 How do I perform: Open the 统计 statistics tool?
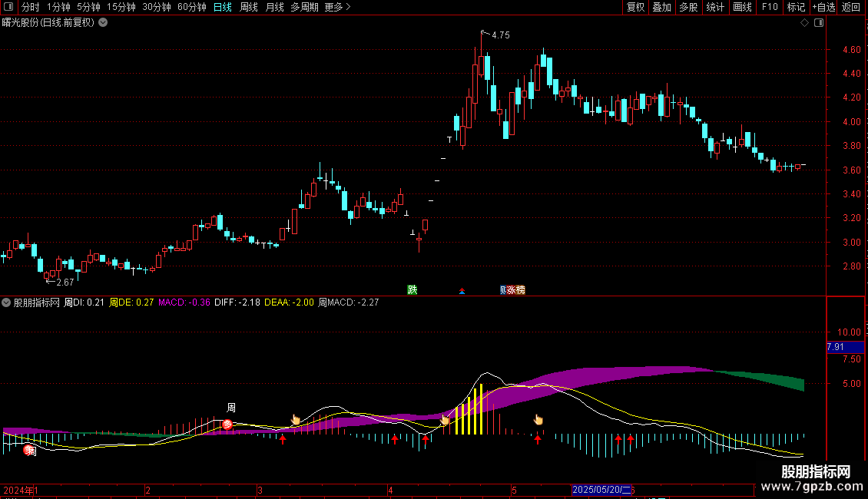714,7
